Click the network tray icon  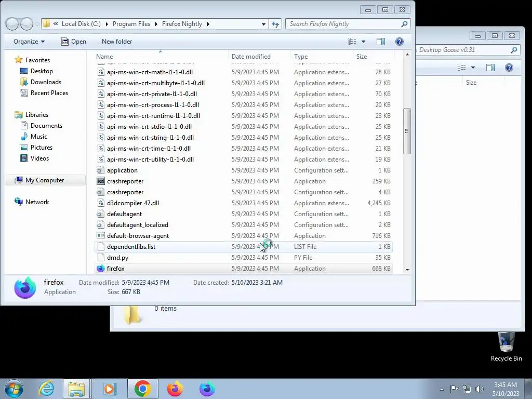pyautogui.click(x=467, y=389)
